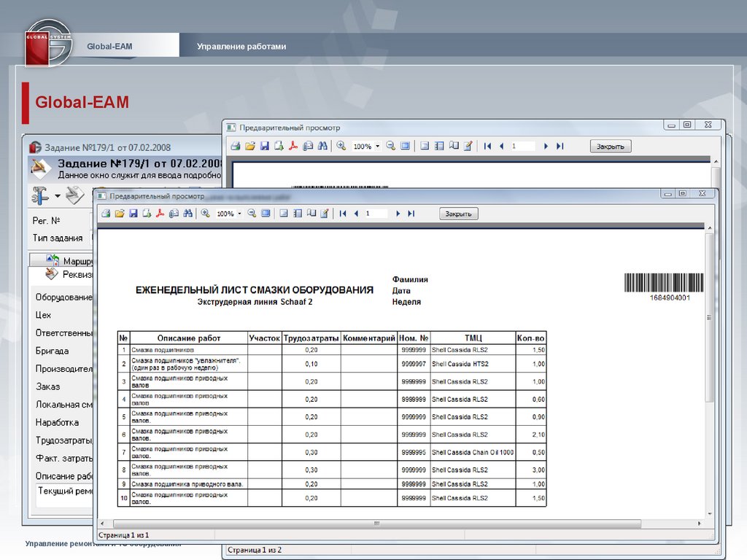Click horizontal scrollbar in front preview window
This screenshot has width=747, height=560.
(x=376, y=524)
